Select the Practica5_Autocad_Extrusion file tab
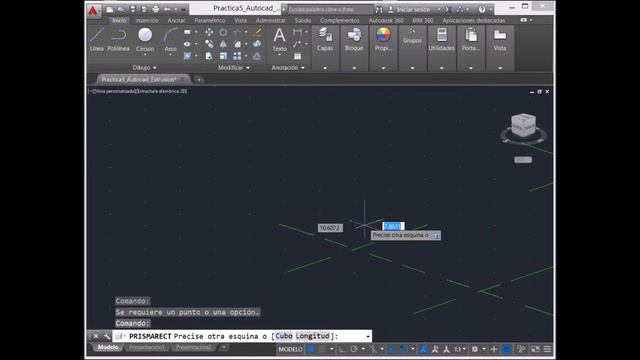Screen dimensions: 640x360 point(139,79)
